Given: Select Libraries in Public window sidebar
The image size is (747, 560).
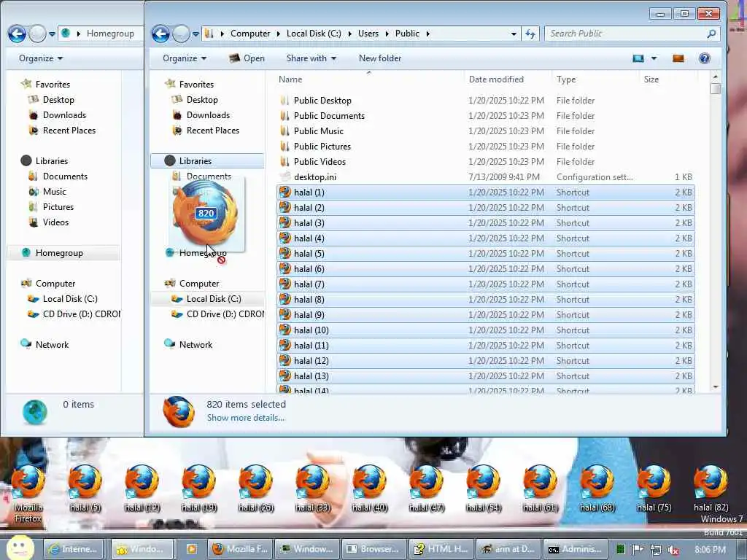Looking at the screenshot, I should click(x=207, y=161).
